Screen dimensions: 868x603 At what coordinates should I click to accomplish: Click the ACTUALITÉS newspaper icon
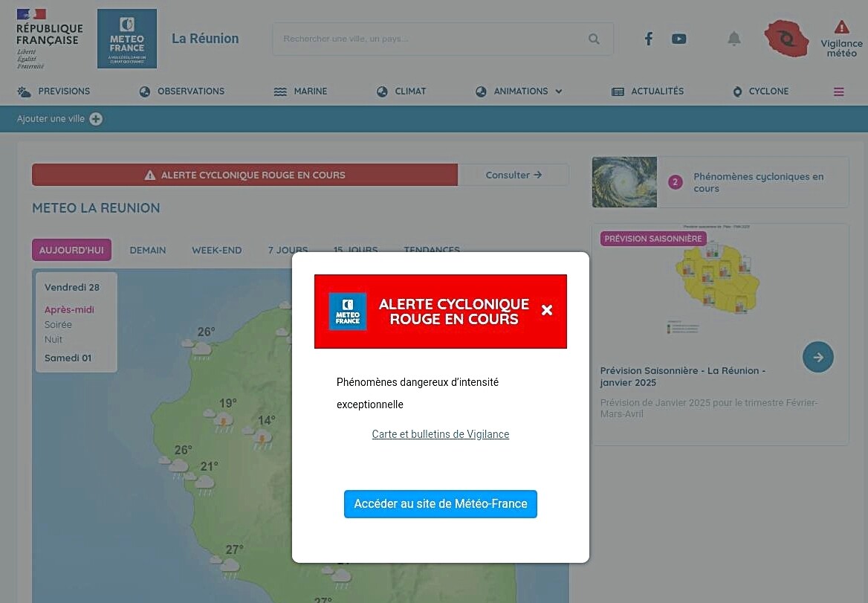tap(618, 92)
